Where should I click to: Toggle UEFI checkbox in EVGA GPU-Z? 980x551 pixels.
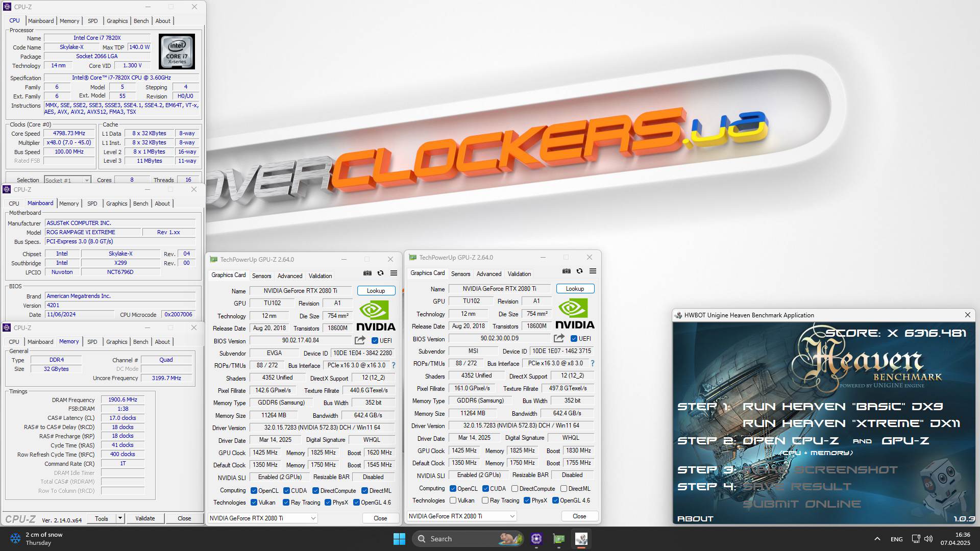(x=375, y=341)
